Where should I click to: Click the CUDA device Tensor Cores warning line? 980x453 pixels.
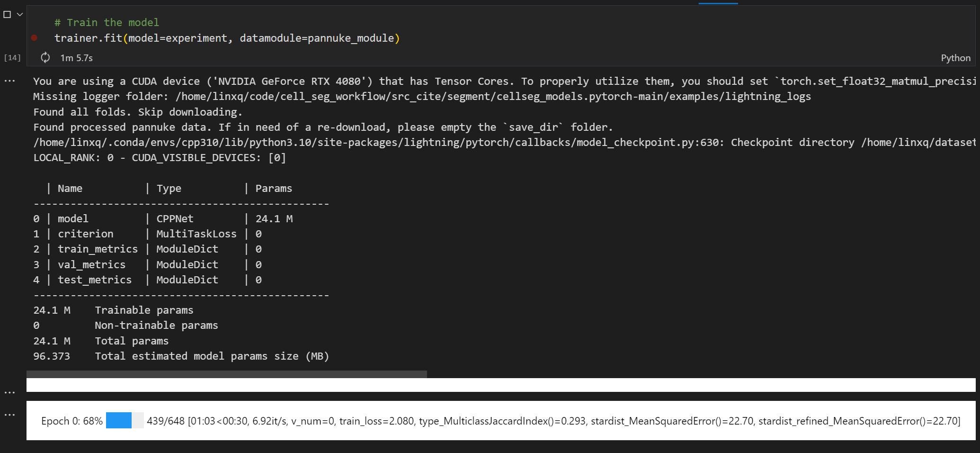[x=504, y=82]
